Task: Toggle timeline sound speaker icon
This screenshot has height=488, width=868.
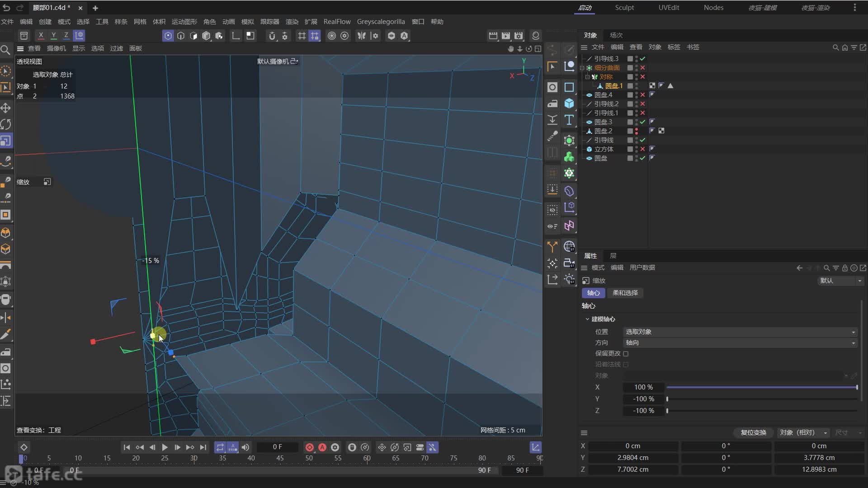Action: (245, 447)
